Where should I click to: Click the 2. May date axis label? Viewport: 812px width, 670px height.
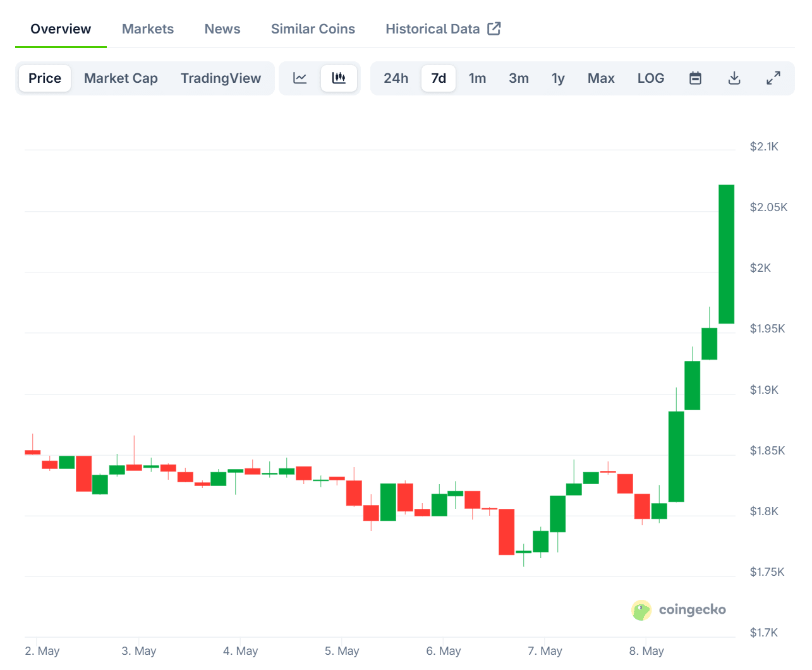point(42,651)
